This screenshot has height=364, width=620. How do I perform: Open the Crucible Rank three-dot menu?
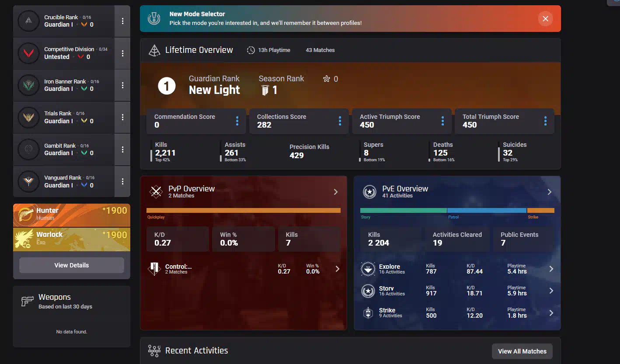point(122,21)
